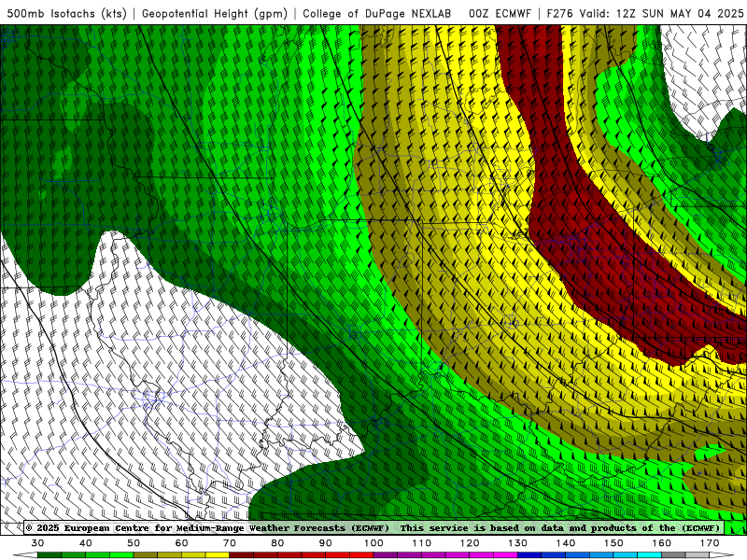This screenshot has height=560, width=747.
Task: Click the 30–35 kt darkest green legend swatch
Action: click(49, 555)
